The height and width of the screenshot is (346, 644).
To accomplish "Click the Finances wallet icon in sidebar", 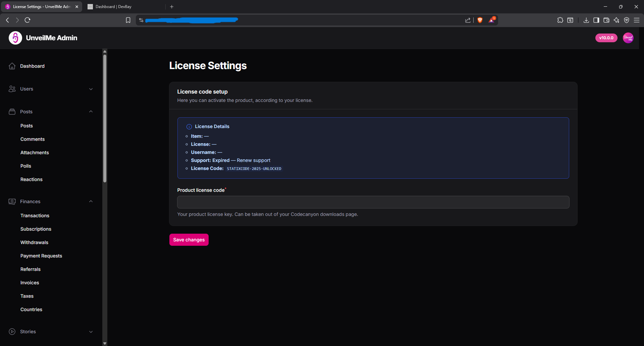I will [12, 201].
